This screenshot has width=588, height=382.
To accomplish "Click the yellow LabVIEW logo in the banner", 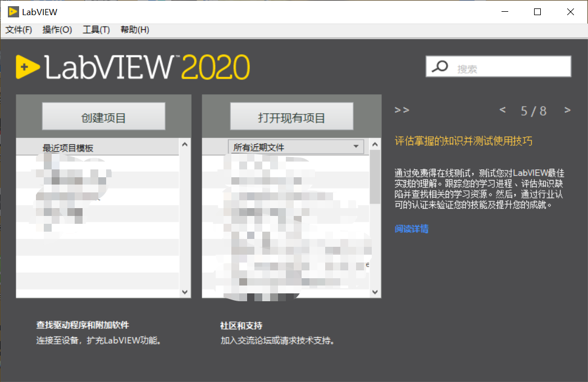I will pos(28,67).
